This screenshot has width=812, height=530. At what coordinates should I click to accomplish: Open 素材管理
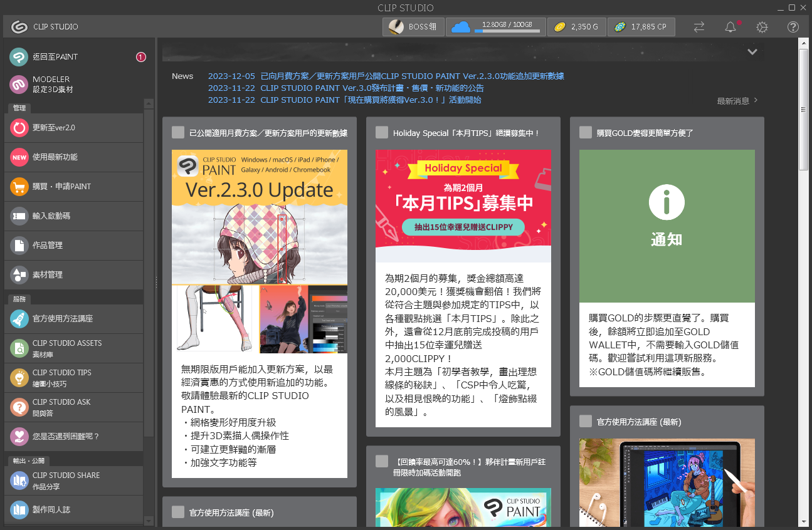(73, 275)
